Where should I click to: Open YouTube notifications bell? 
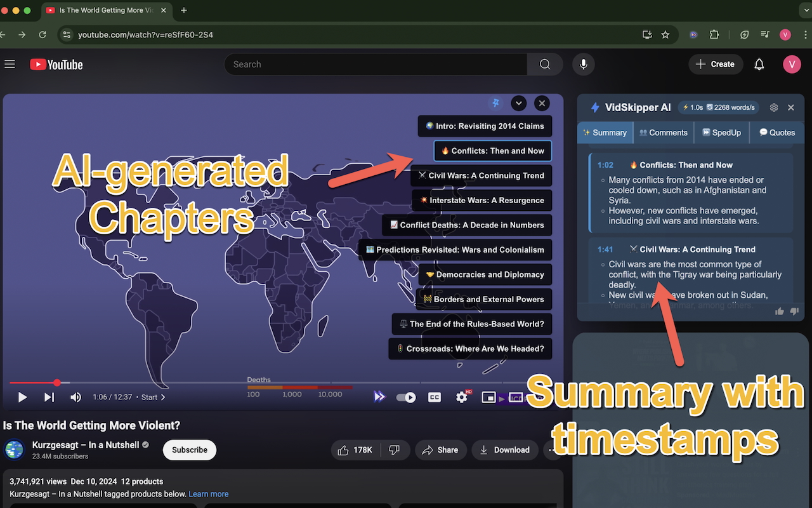(759, 64)
